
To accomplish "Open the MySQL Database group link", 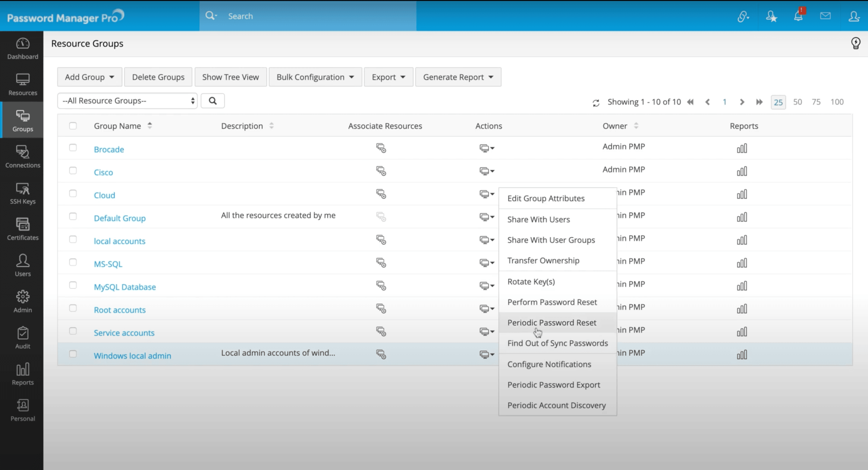I will click(x=125, y=287).
